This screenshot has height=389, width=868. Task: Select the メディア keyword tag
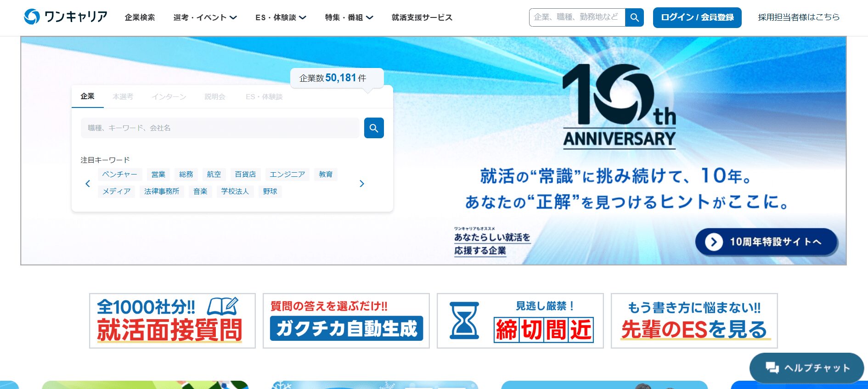click(116, 192)
